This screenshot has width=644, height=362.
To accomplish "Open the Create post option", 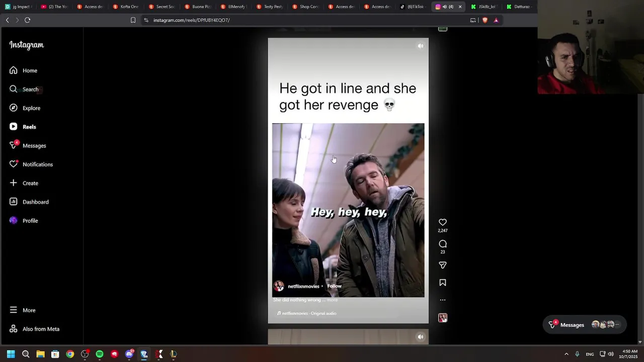I will (x=24, y=183).
